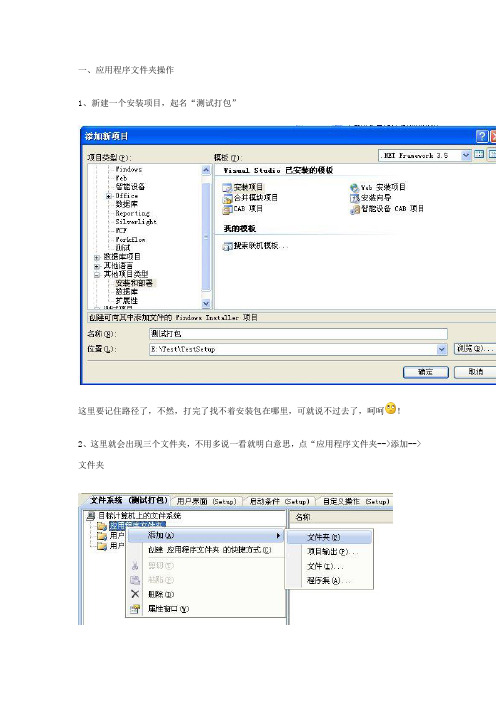Select the 安装向导 template icon
Image resolution: width=496 pixels, height=702 pixels.
coord(355,198)
